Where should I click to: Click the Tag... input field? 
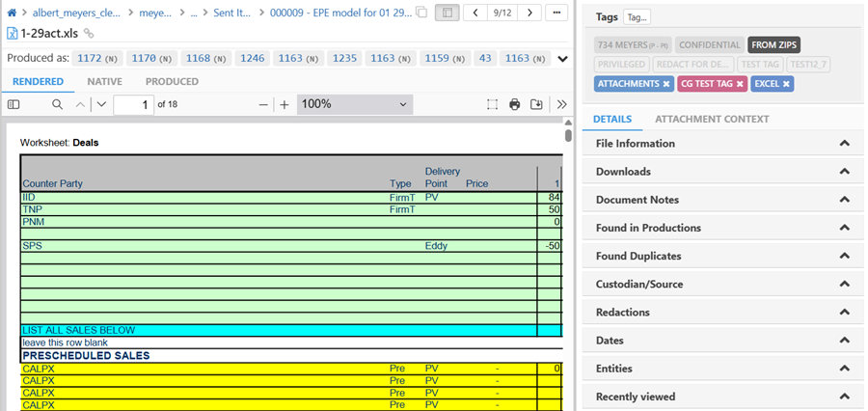tap(637, 17)
